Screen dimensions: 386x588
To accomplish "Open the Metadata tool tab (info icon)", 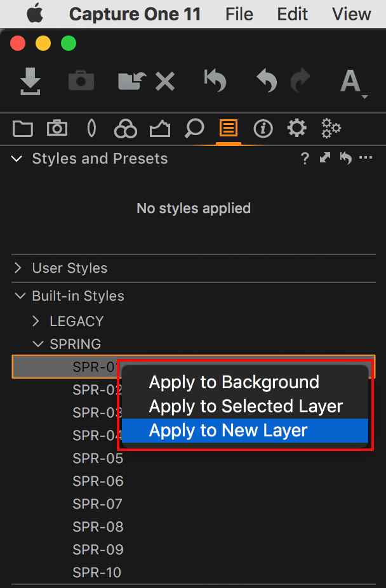I will [263, 129].
